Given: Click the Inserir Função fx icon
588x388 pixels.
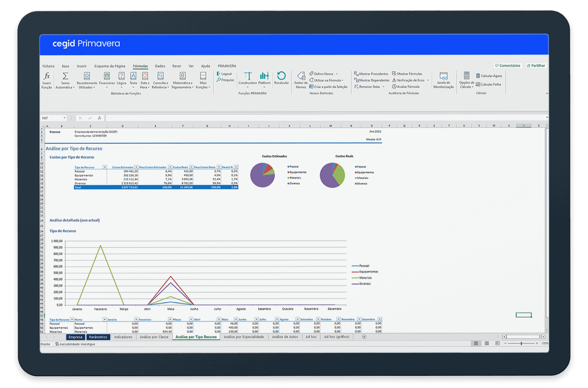Looking at the screenshot, I should click(x=47, y=76).
